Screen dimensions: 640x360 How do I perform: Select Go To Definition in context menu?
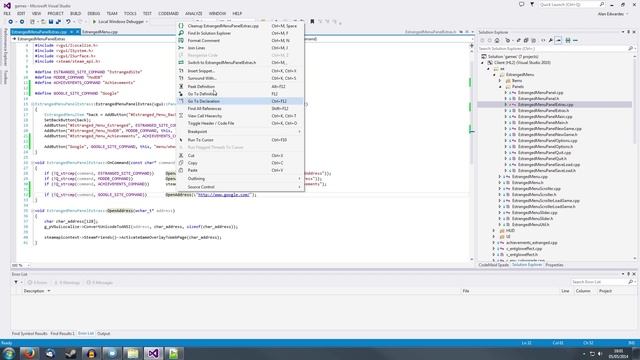(x=240, y=94)
